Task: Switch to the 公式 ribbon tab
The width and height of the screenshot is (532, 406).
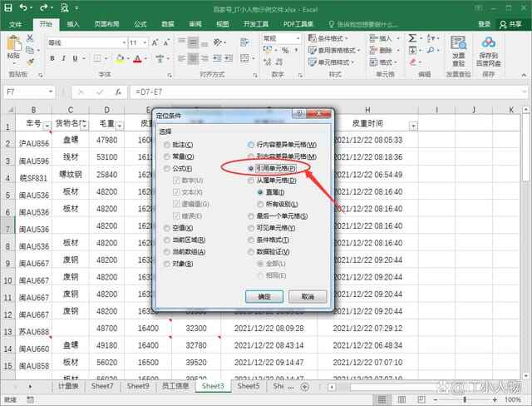Action: [140, 24]
